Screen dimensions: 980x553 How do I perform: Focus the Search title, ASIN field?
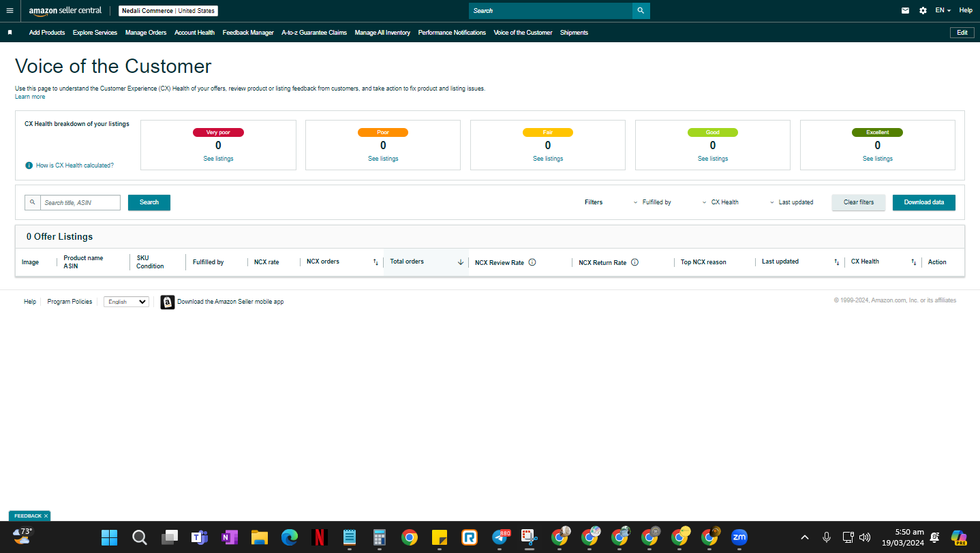80,202
